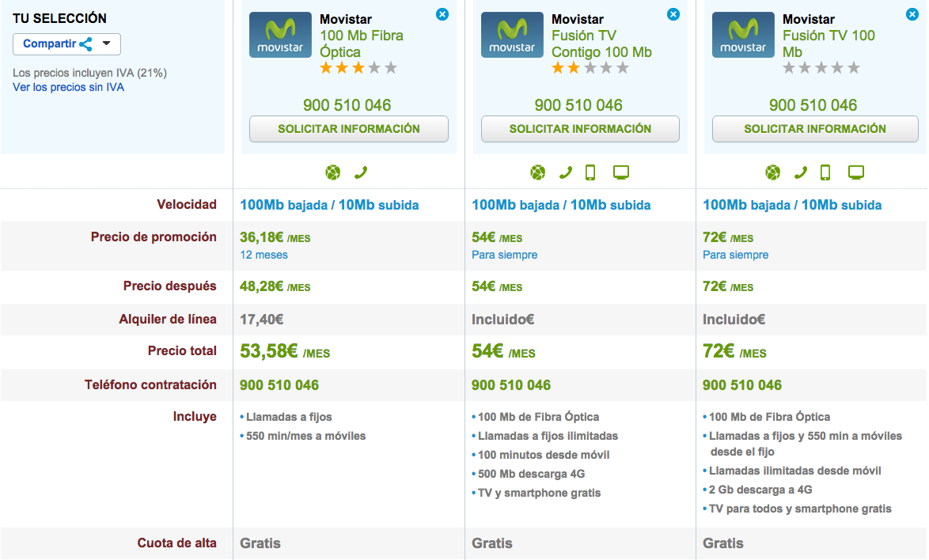Screen dimensions: 929x560
Task: Click the share icon in Compartir button
Action: [86, 44]
